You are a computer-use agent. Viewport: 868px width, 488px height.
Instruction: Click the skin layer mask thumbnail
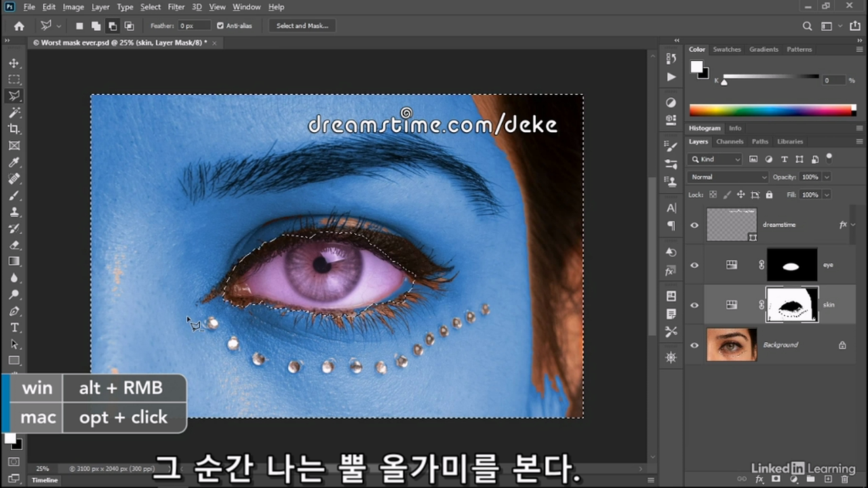coord(791,305)
